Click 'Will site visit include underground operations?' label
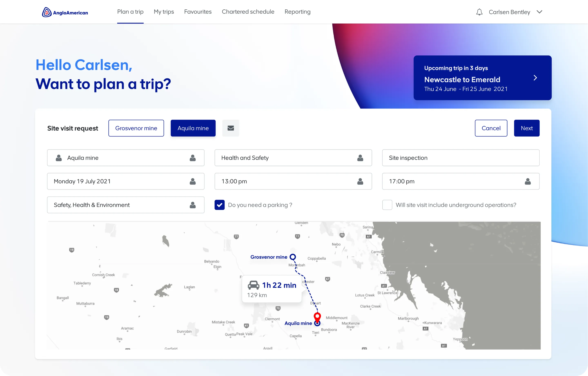Viewport: 588px width, 376px height. [x=456, y=205]
